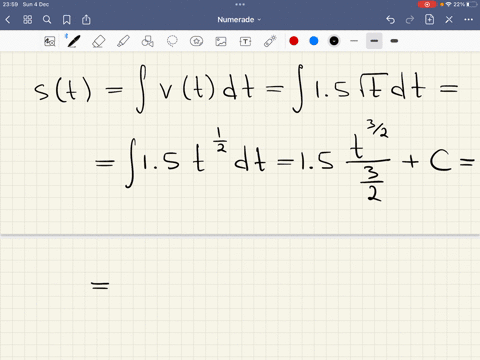The width and height of the screenshot is (480, 360).
Task: Pick the medium stroke width
Action: point(374,41)
